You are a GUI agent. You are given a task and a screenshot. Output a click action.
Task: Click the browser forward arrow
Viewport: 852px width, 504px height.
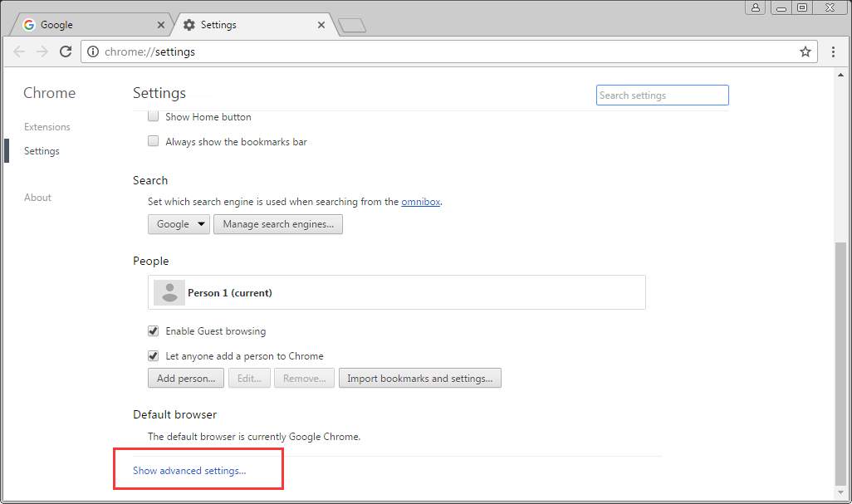coord(42,51)
